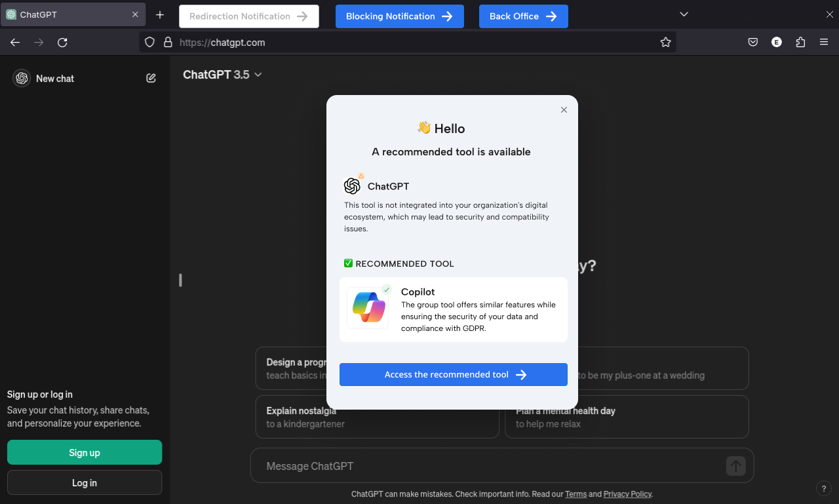The image size is (839, 504).
Task: Open the Privacy Policy link
Action: click(x=627, y=494)
